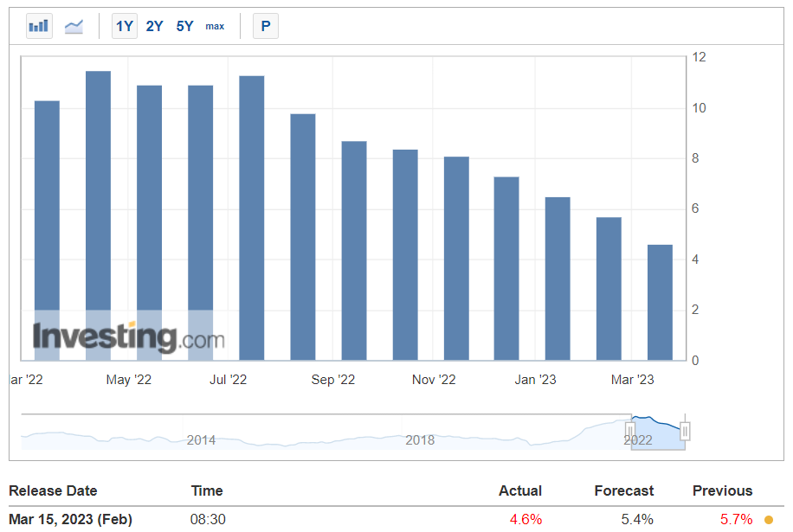Click the Forecast column header
The image size is (793, 532).
click(x=623, y=490)
